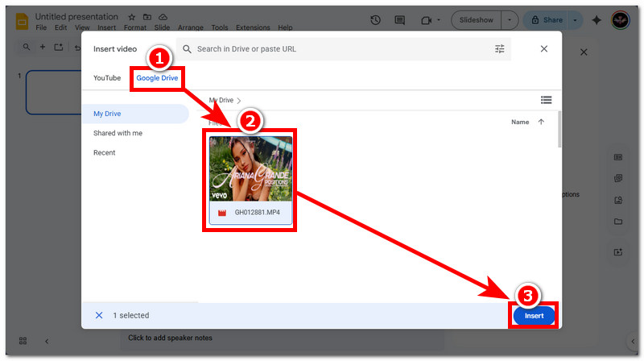Close the Insert video dialog

[x=543, y=49]
